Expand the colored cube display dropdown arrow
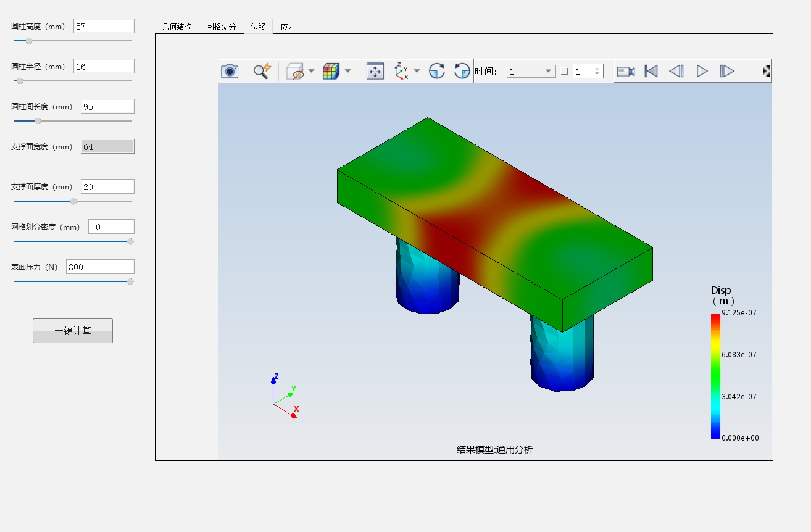This screenshot has height=532, width=811. [347, 72]
